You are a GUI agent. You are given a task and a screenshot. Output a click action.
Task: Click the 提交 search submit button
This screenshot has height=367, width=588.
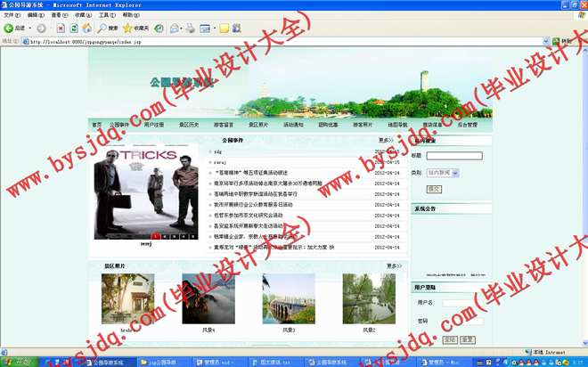(434, 189)
